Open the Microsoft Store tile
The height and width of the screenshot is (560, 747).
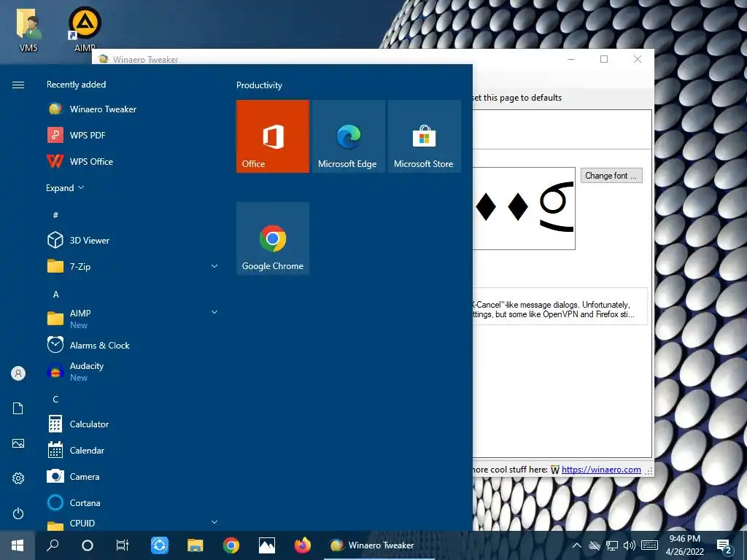[x=424, y=136]
